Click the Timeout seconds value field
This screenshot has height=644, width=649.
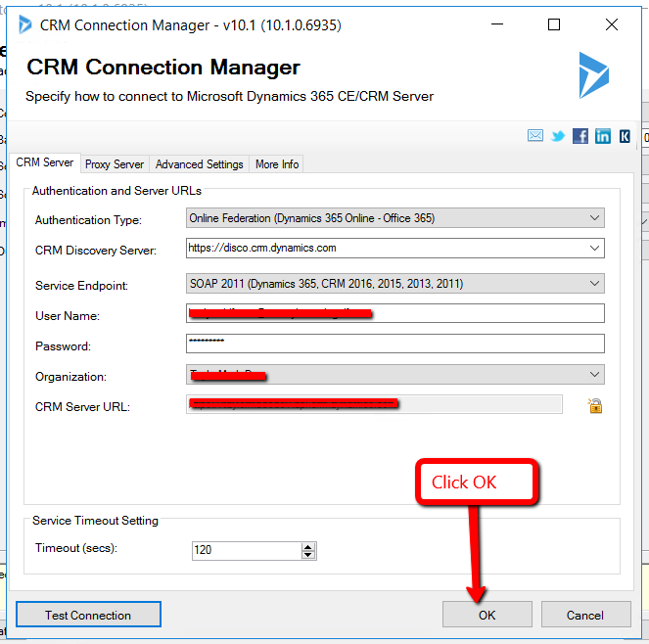coord(247,550)
